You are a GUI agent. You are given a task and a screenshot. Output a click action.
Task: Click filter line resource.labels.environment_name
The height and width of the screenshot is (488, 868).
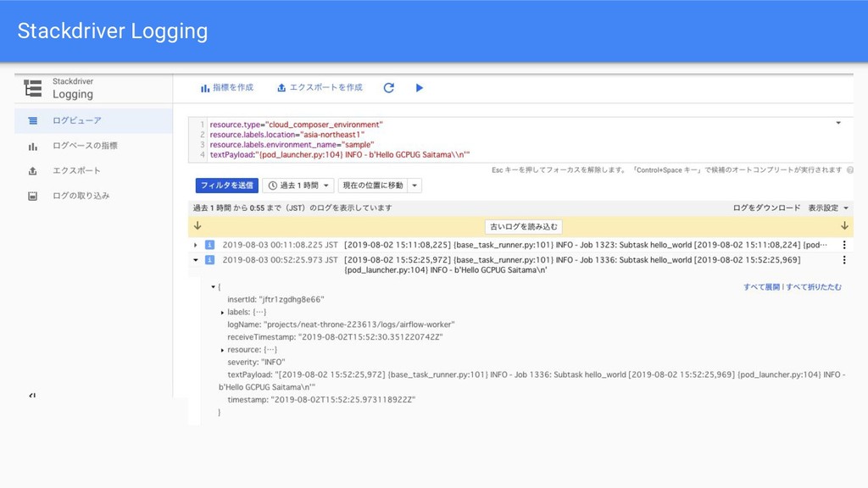pos(292,145)
